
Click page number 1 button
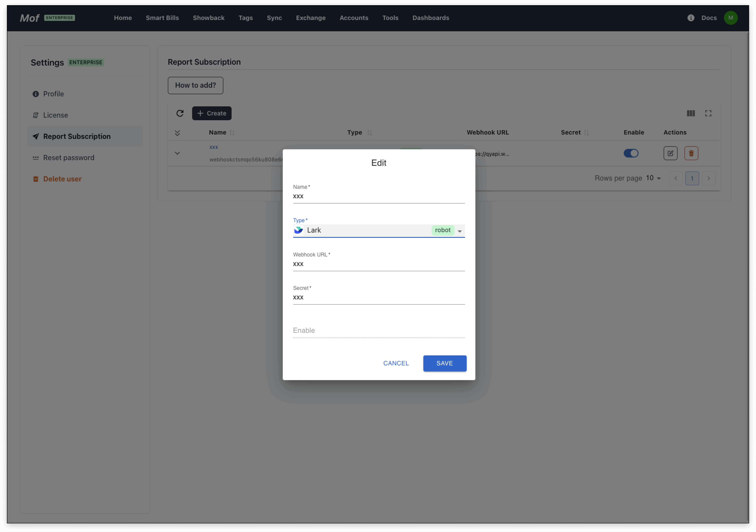click(x=692, y=178)
